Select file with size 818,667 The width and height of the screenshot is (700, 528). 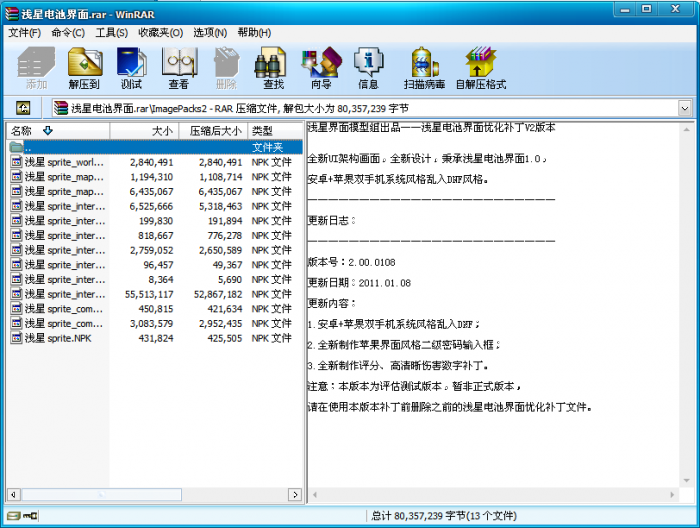coord(155,236)
